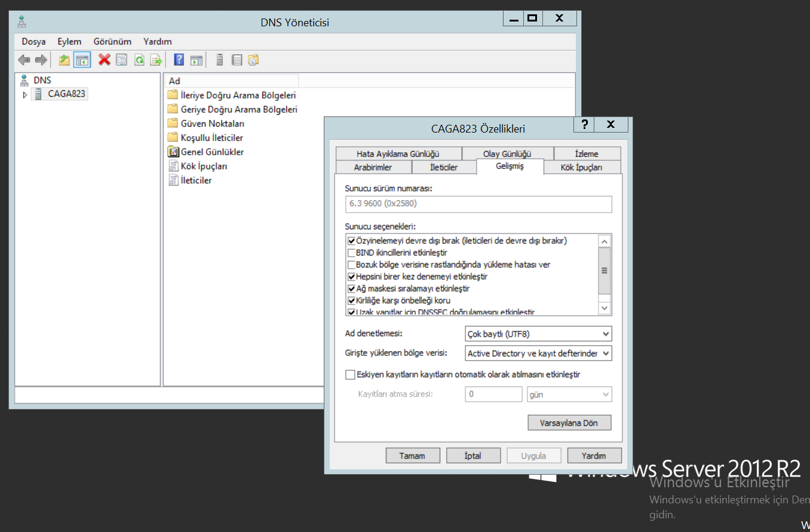
Task: Open the Eylem menu
Action: [69, 41]
